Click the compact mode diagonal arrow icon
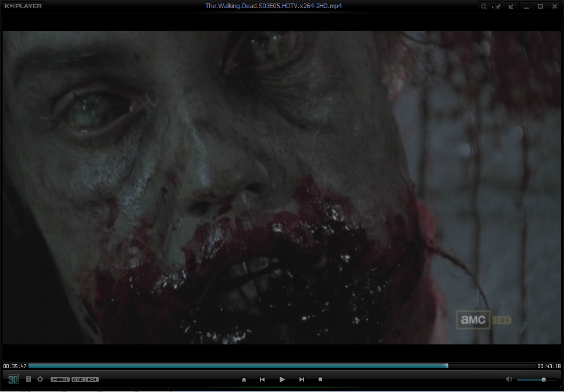This screenshot has width=564, height=392. [511, 6]
